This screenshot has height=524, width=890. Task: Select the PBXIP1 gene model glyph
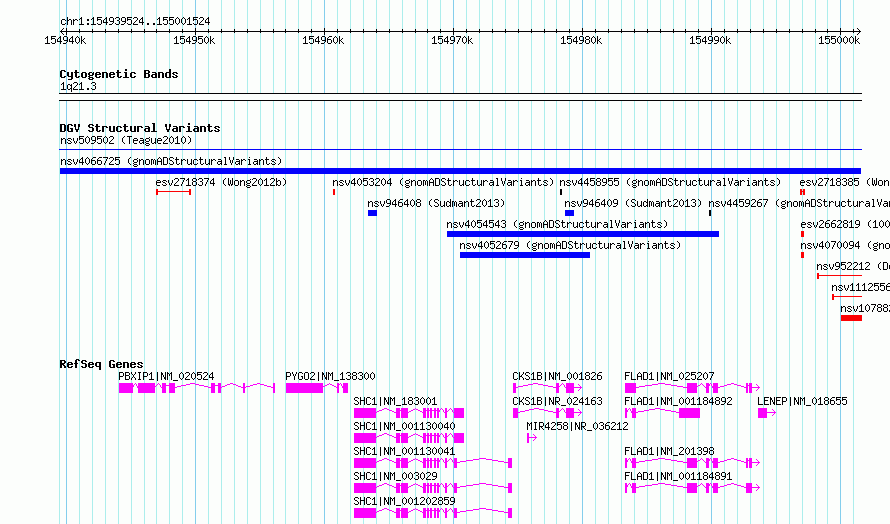pyautogui.click(x=197, y=388)
